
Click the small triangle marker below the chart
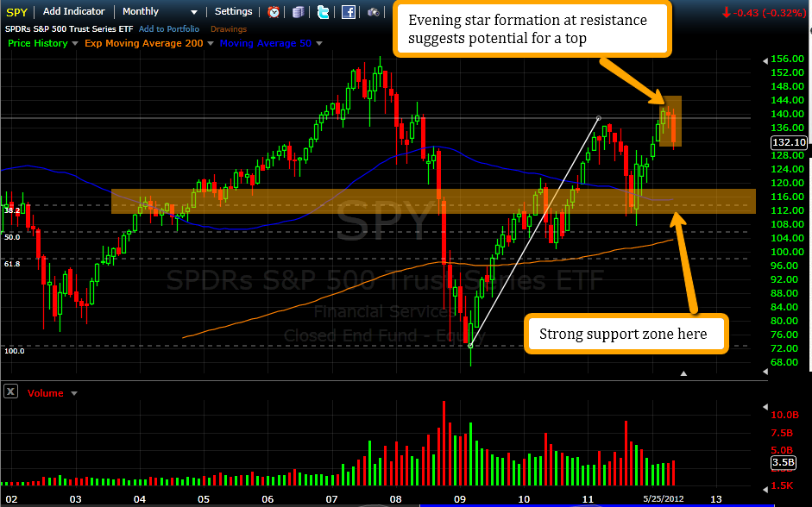683,373
